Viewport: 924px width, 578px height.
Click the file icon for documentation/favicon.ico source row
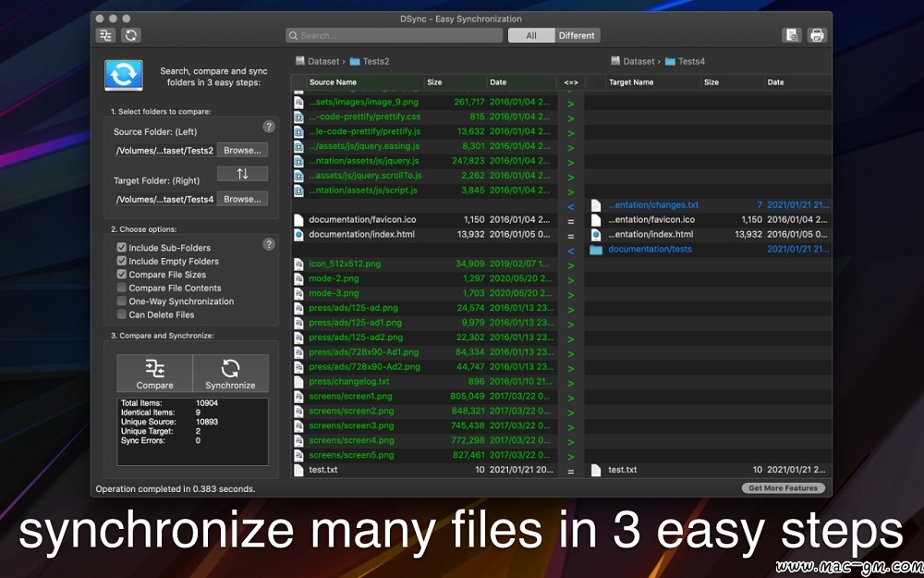[298, 220]
